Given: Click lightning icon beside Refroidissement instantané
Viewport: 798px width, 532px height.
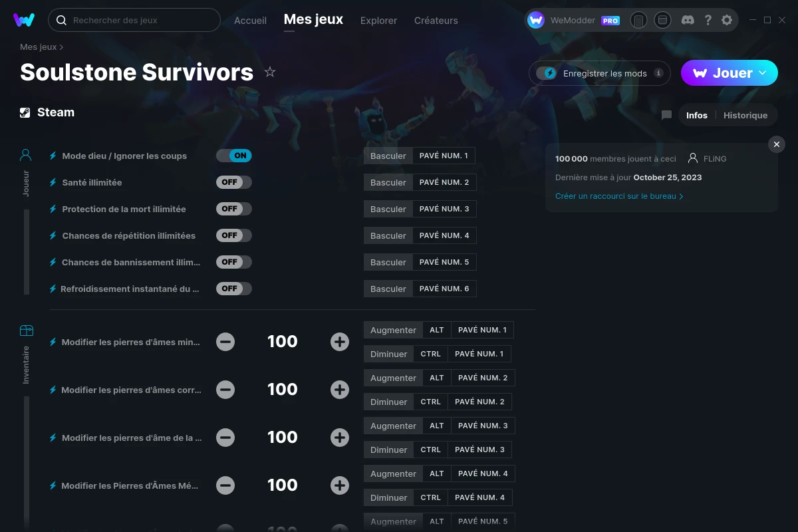Looking at the screenshot, I should [x=53, y=289].
